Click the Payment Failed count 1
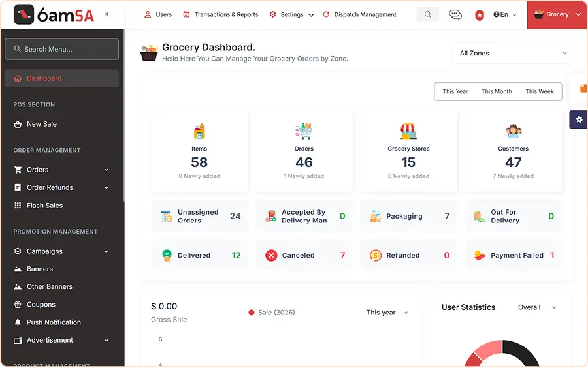This screenshot has height=368, width=588. [552, 255]
